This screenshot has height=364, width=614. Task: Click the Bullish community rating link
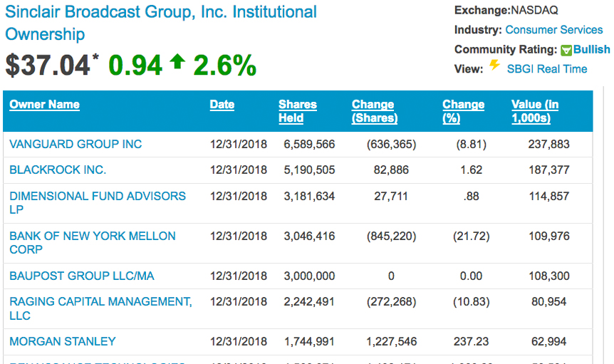[591, 49]
